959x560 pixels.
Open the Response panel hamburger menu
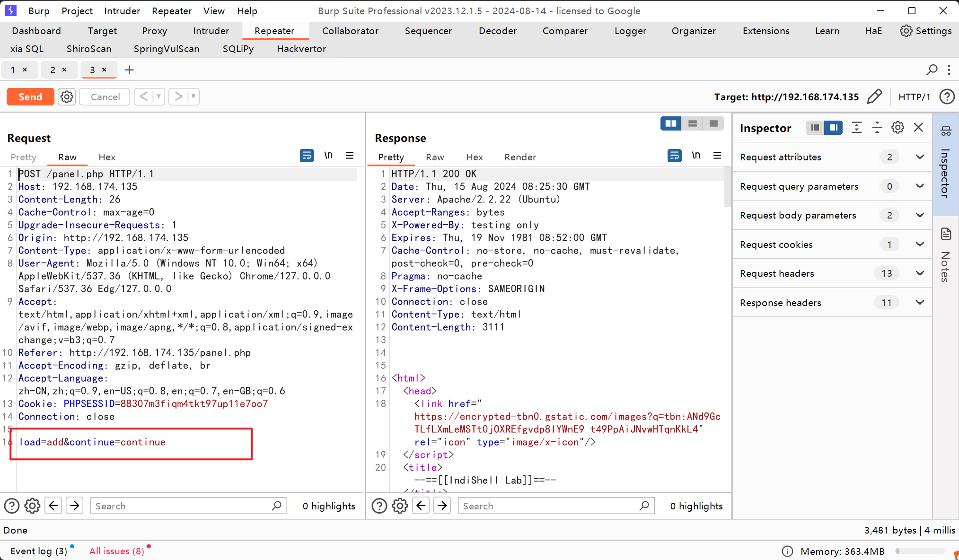(717, 155)
